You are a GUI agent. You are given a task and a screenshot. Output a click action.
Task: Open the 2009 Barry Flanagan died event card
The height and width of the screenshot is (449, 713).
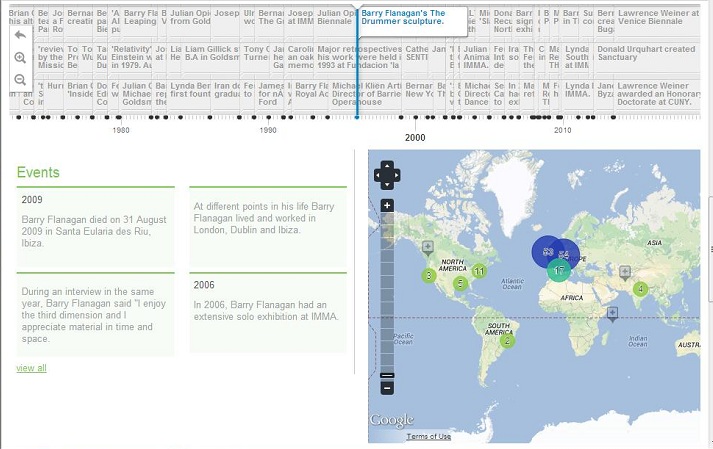(95, 227)
